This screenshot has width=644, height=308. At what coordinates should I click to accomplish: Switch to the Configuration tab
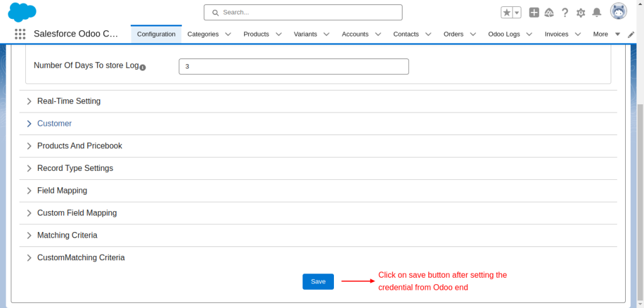pyautogui.click(x=156, y=34)
